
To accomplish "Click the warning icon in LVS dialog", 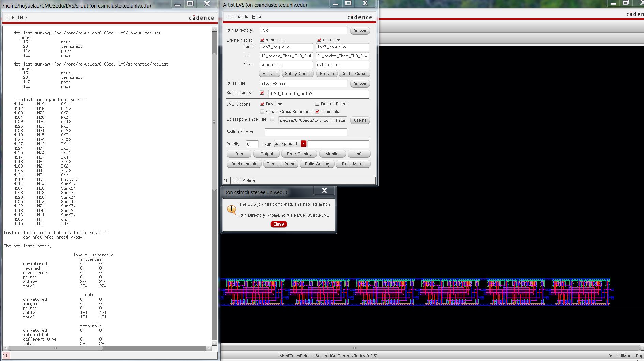I will coord(232,210).
